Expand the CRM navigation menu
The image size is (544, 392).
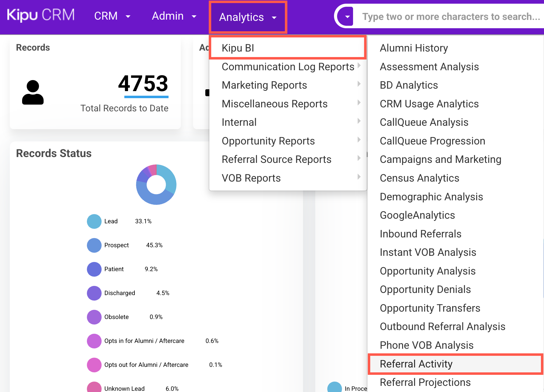pos(112,16)
